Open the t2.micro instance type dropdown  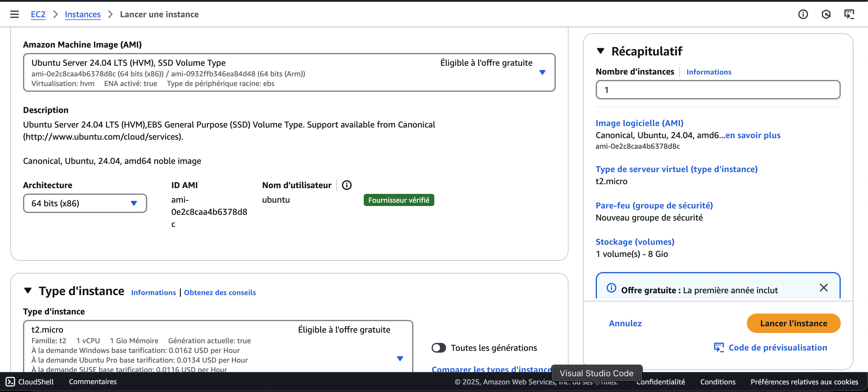click(400, 358)
